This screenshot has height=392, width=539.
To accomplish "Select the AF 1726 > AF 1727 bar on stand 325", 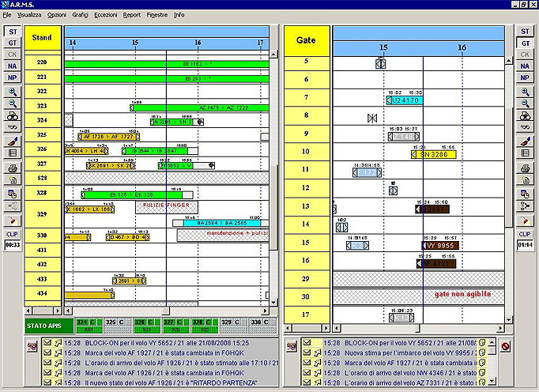I will 108,137.
